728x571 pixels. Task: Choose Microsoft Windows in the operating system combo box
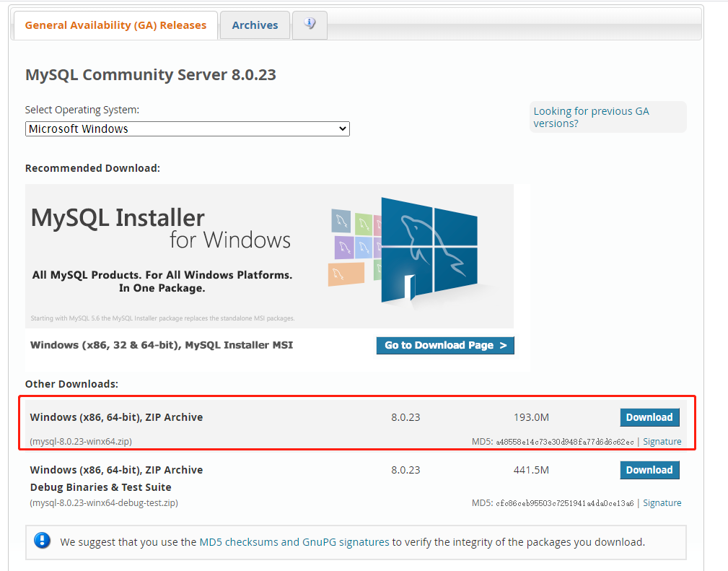(187, 128)
